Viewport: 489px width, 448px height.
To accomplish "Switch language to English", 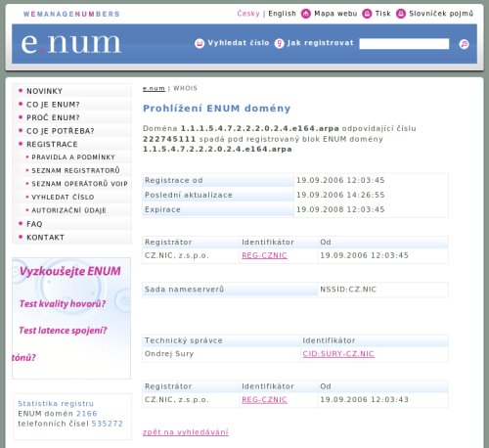I will (x=282, y=14).
